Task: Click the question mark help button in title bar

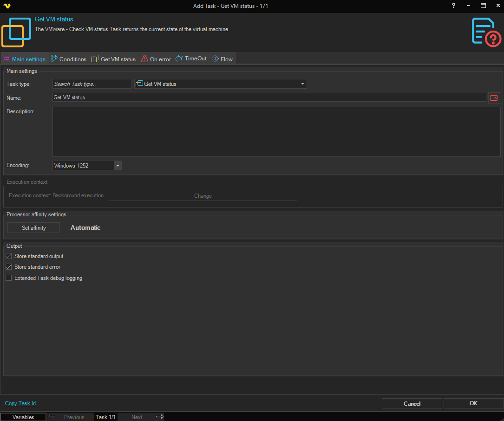Action: [453, 6]
